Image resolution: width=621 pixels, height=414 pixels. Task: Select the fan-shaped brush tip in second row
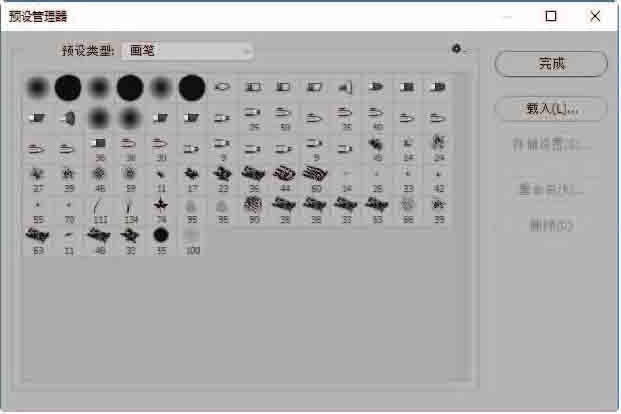pyautogui.click(x=68, y=118)
